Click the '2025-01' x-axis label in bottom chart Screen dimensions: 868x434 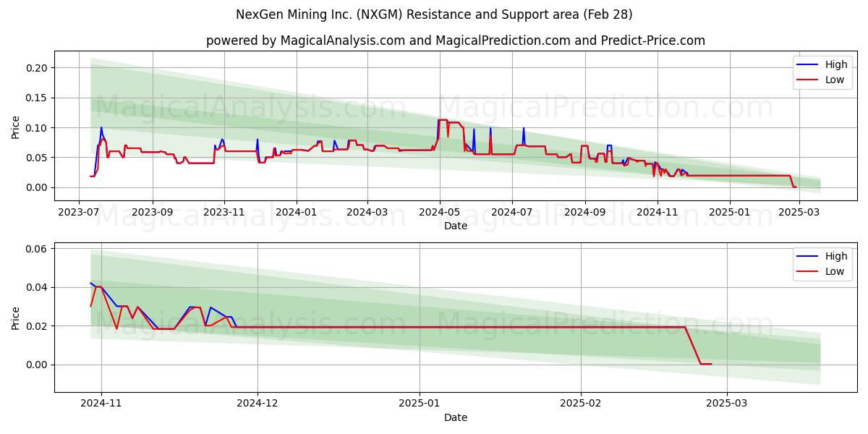420,404
